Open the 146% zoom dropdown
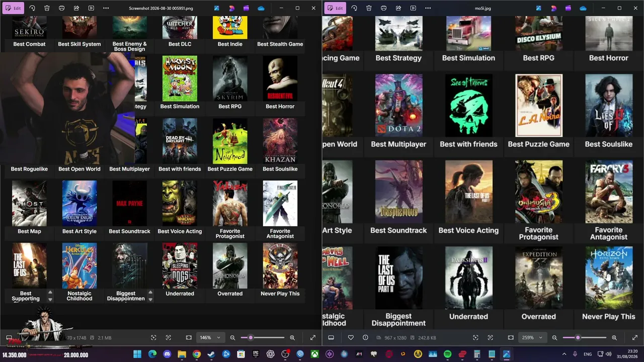 [x=210, y=338]
